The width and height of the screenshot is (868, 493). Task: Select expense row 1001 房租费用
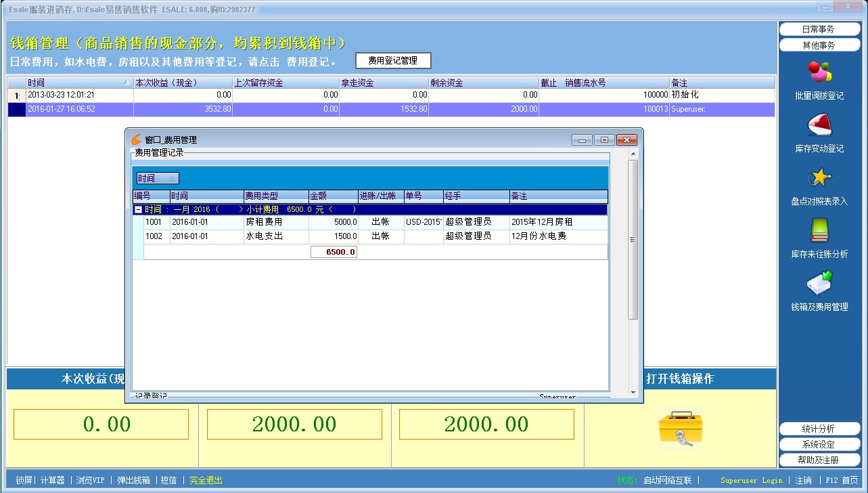pos(264,222)
